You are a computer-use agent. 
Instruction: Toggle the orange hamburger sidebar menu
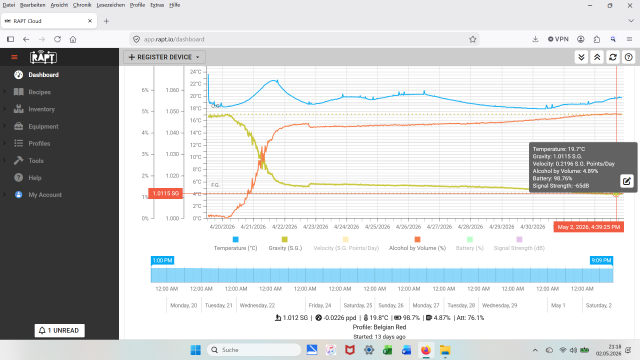(x=14, y=57)
